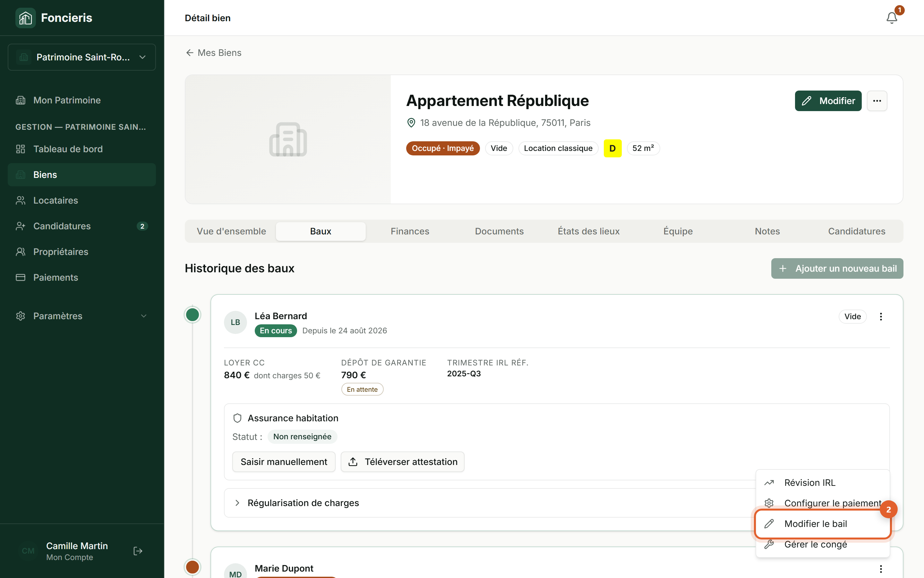Select Biens in the sidebar
Image resolution: width=924 pixels, height=578 pixels.
tap(82, 175)
